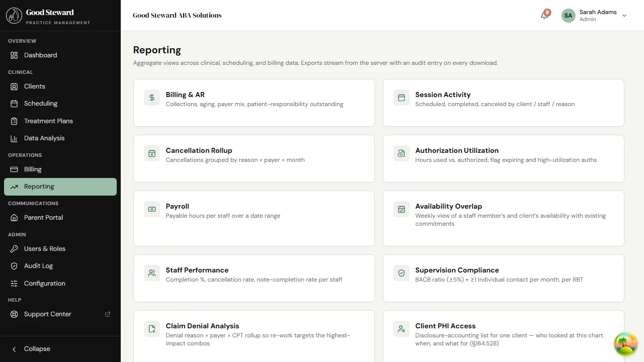Click the floating palm-tree widget at bottom right
This screenshot has width=644, height=362.
coord(625,343)
